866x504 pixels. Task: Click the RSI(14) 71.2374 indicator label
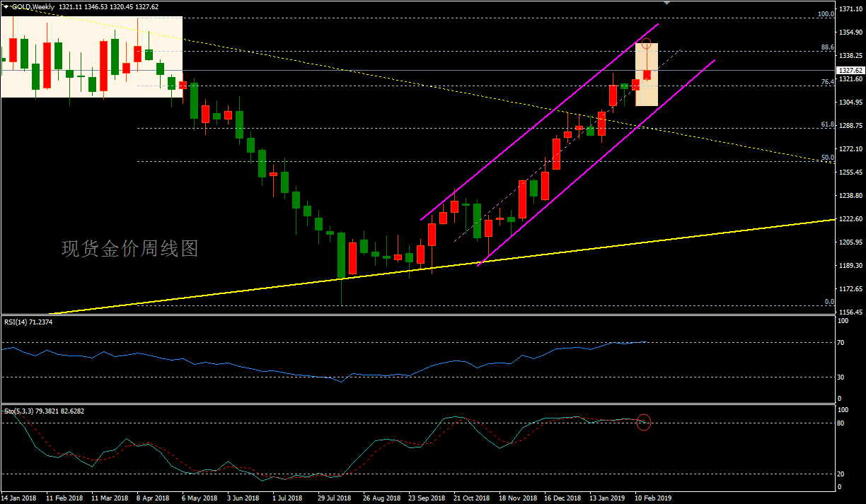(x=28, y=322)
